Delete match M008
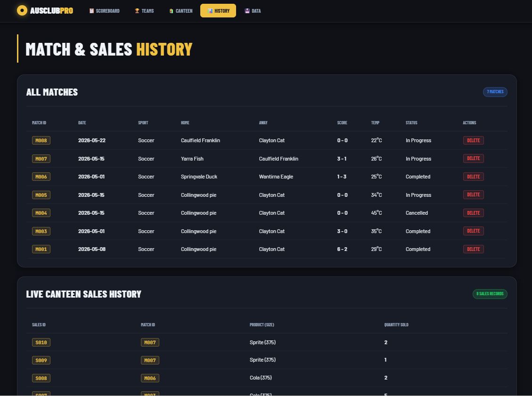 pos(473,140)
